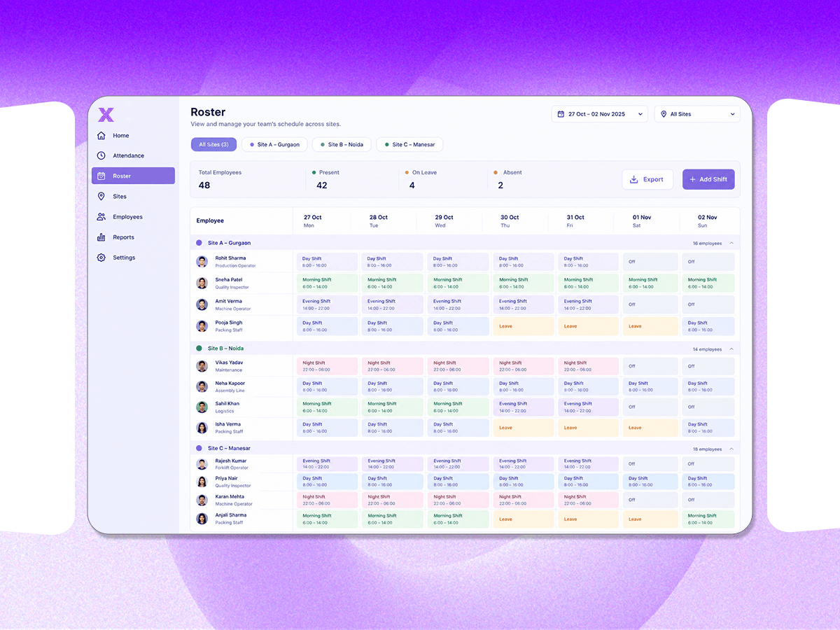Select the All Sites (3) filter tab

213,145
